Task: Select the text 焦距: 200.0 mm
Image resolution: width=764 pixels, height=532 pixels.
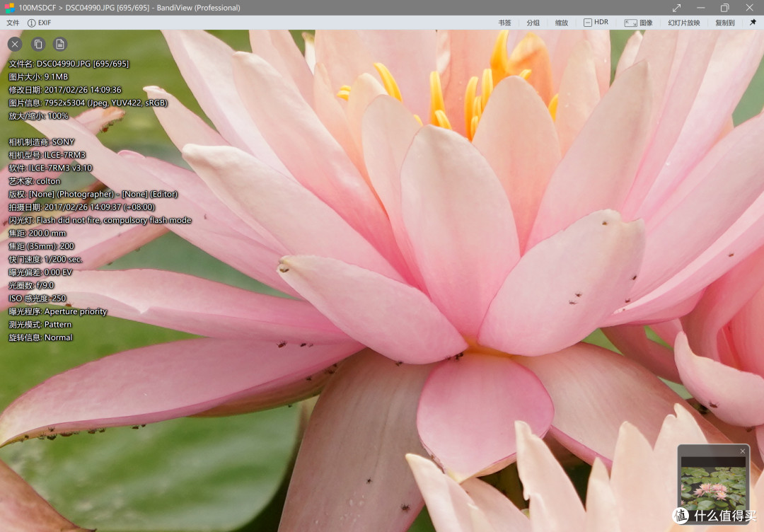Action: pos(37,233)
